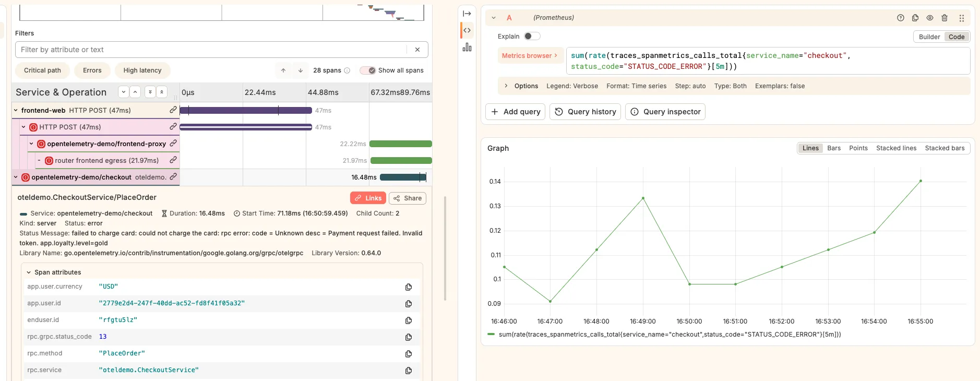Open query help for query A

pos(901,18)
